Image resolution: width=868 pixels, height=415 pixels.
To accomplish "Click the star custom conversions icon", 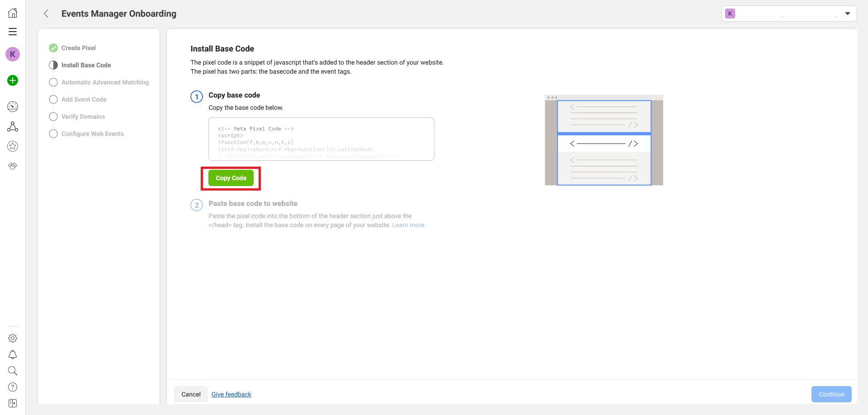I will 13,146.
